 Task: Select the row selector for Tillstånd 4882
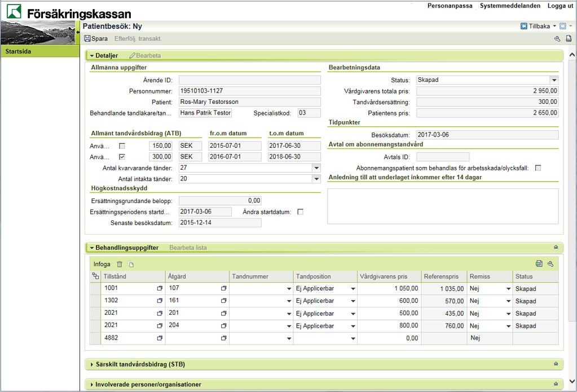point(95,338)
